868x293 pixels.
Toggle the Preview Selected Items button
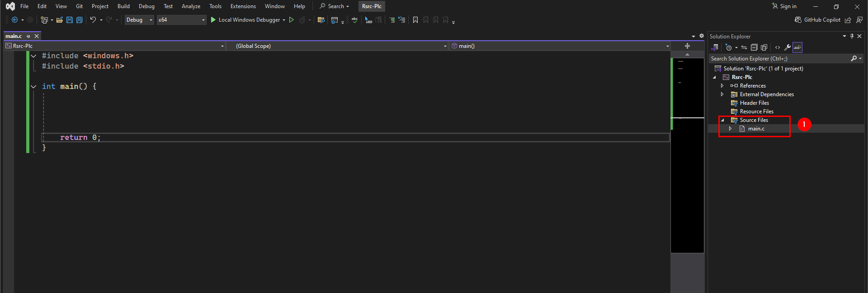pos(797,47)
